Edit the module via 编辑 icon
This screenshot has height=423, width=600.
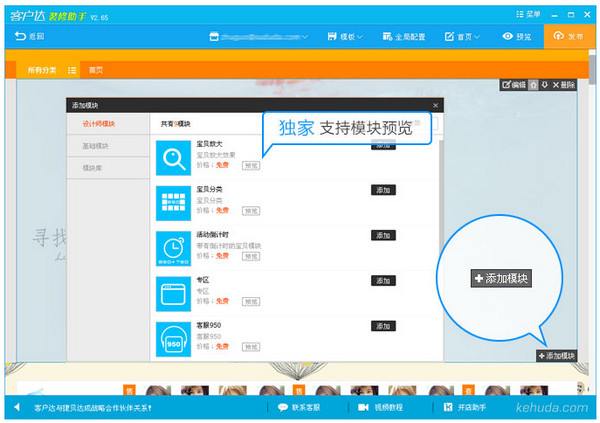(514, 85)
